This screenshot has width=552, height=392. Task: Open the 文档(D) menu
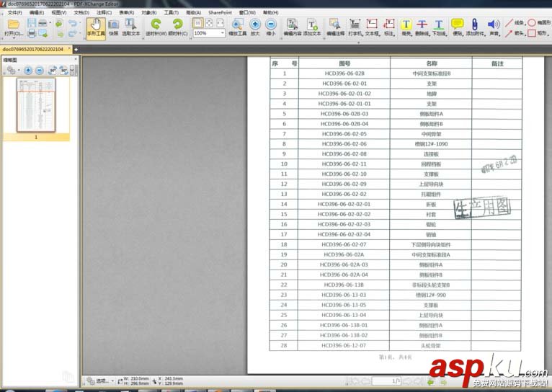point(81,12)
